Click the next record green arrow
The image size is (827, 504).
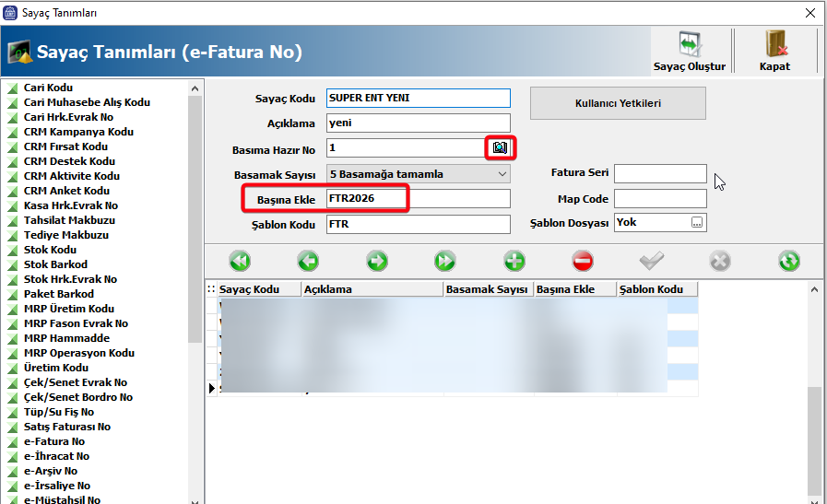click(x=376, y=261)
